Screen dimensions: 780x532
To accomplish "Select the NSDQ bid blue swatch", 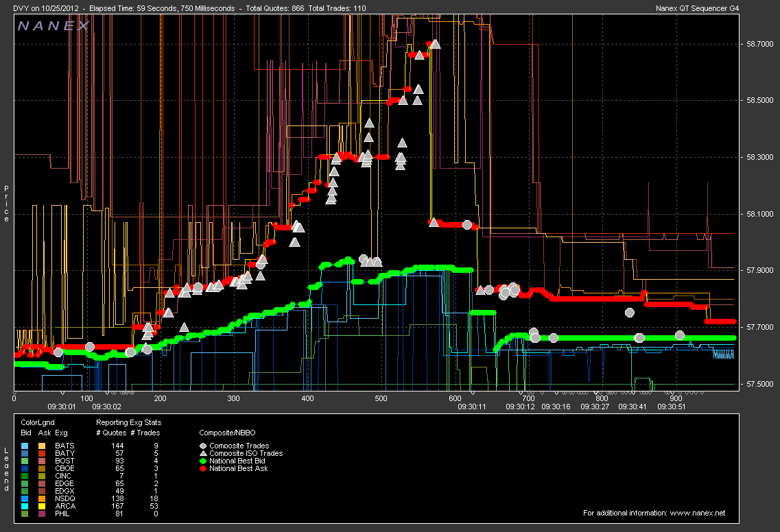I will click(x=25, y=498).
